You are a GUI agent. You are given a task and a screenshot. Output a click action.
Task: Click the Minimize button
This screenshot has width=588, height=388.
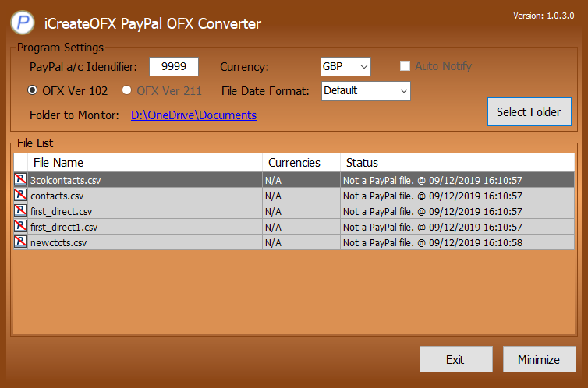(x=539, y=359)
